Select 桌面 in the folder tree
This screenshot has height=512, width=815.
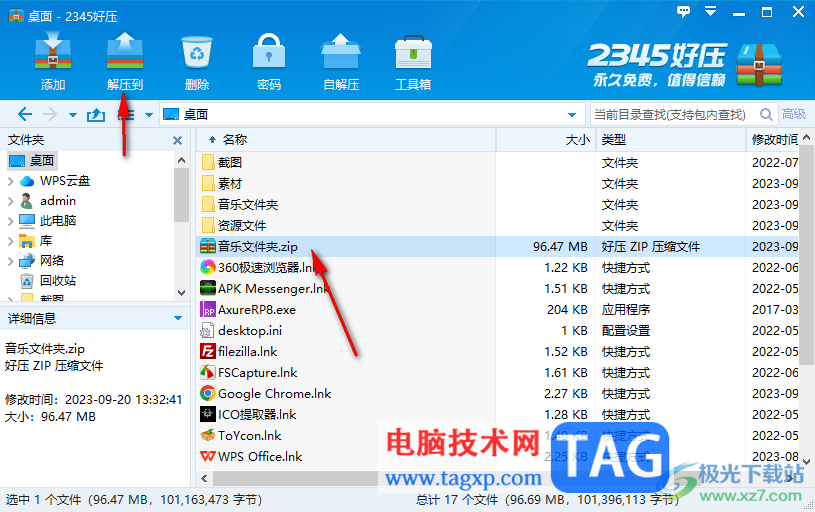(32, 161)
